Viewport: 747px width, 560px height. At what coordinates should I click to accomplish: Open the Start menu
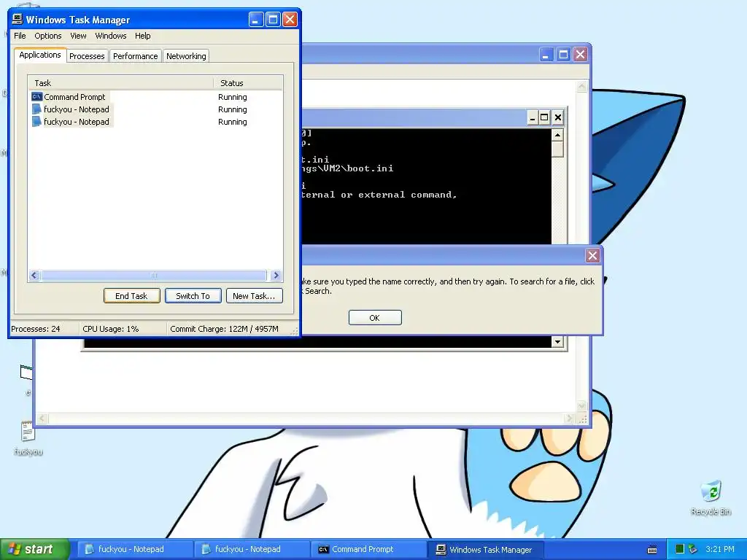tap(35, 549)
